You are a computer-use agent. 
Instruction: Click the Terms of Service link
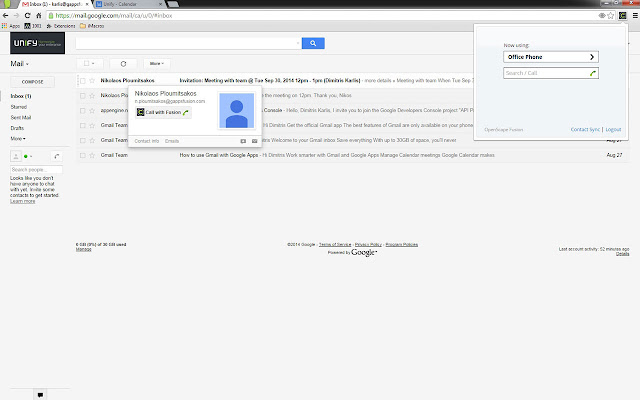click(x=335, y=244)
